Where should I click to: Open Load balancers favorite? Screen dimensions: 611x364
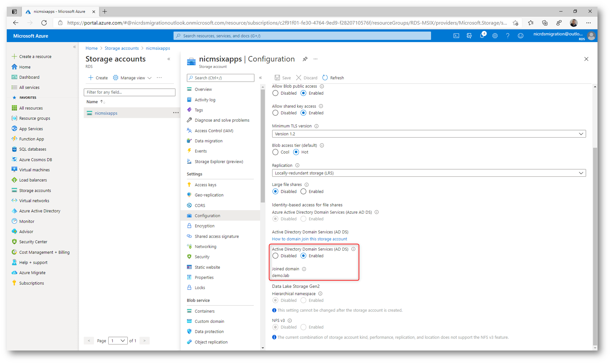tap(29, 180)
